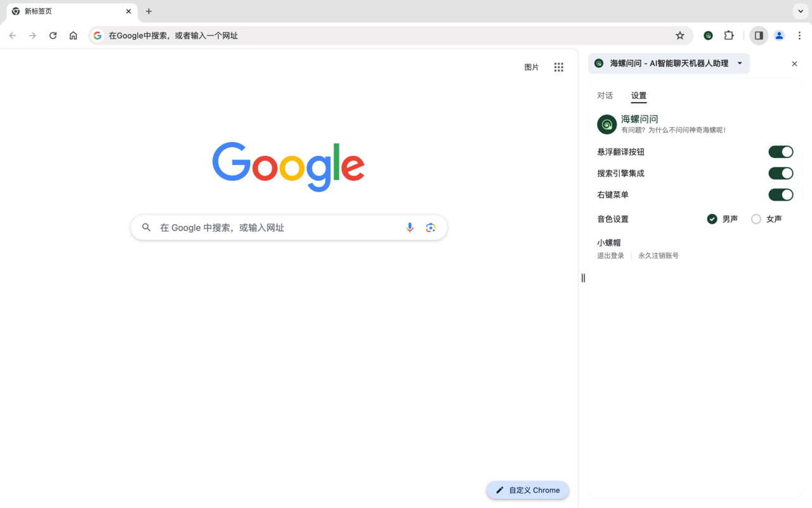Toggle the side panel icon in toolbar

click(x=759, y=36)
